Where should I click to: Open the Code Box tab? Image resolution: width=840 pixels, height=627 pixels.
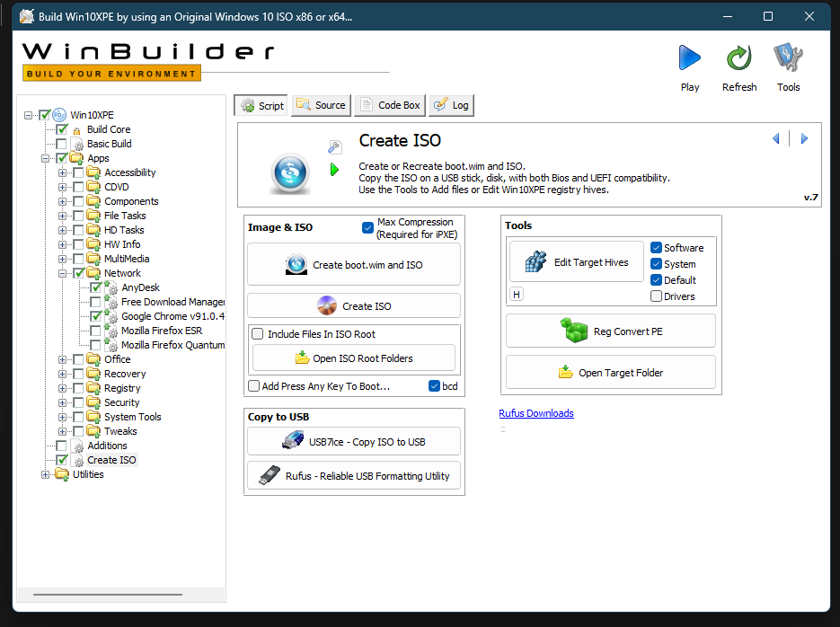[390, 105]
